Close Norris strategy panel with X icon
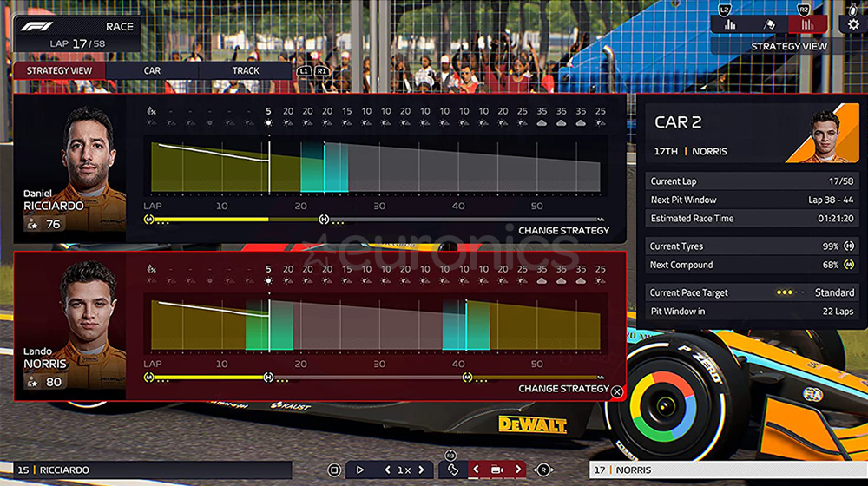 617,391
